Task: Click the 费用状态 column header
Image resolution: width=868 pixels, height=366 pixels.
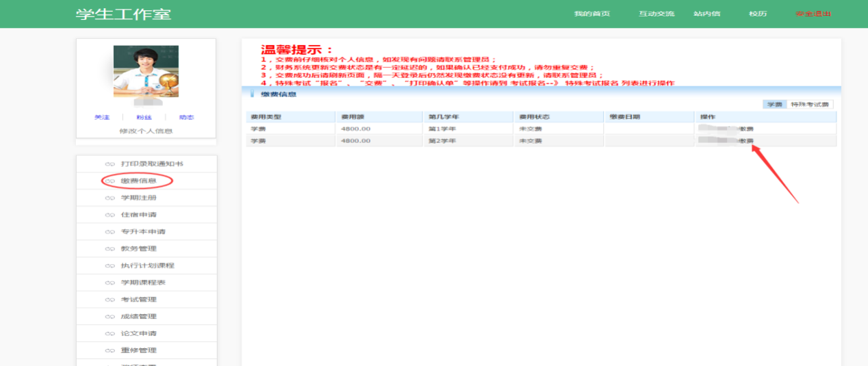Action: point(559,117)
